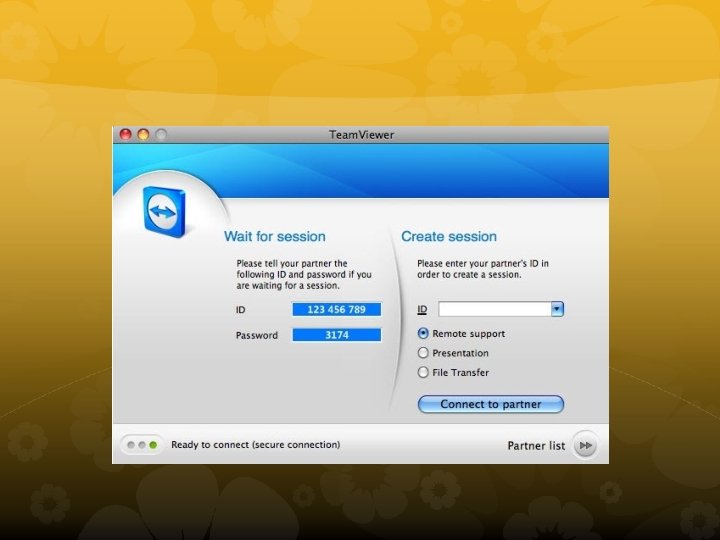Click the underlined ID label under Create session
The width and height of the screenshot is (720, 540).
click(422, 310)
